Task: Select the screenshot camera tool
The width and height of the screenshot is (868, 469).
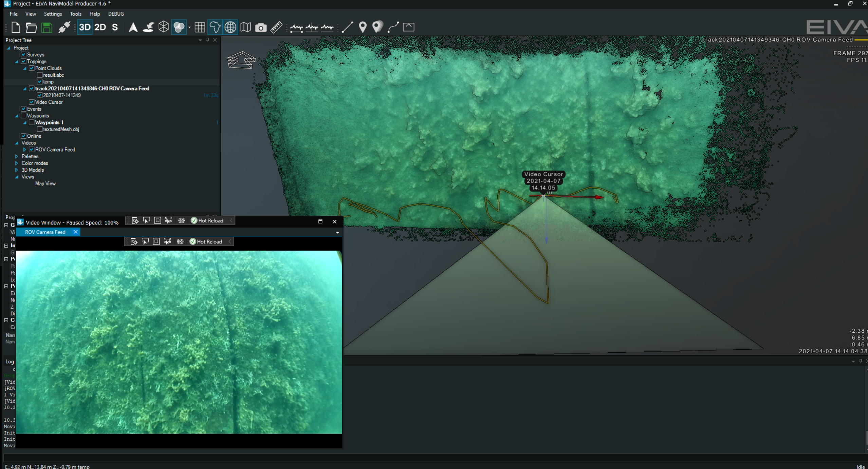Action: pos(261,27)
